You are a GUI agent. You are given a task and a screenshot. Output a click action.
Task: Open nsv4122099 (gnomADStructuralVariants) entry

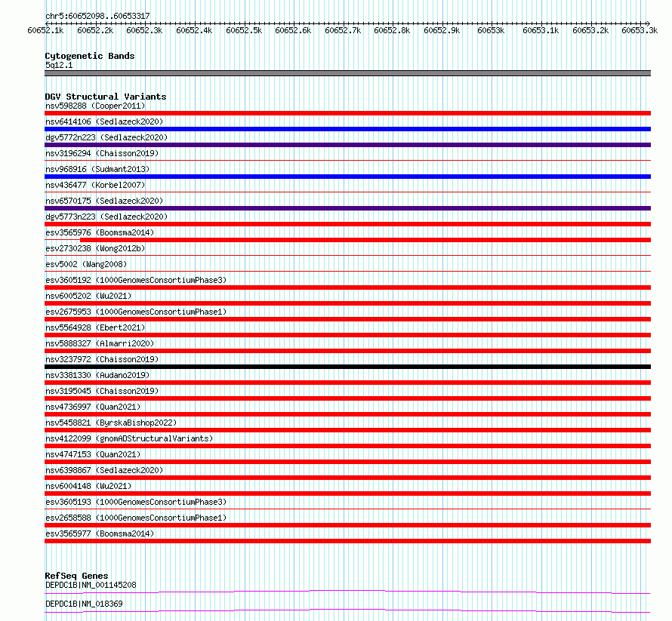click(x=129, y=438)
